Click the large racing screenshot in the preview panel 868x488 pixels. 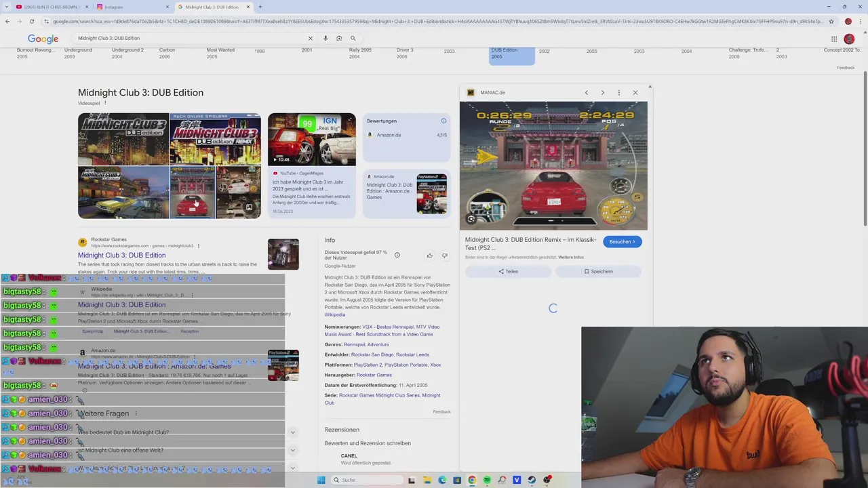point(553,166)
